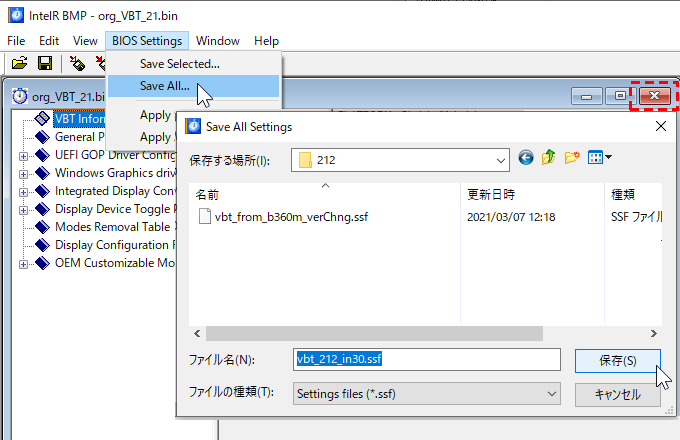Choose Save Selected... from the menu

[x=180, y=64]
